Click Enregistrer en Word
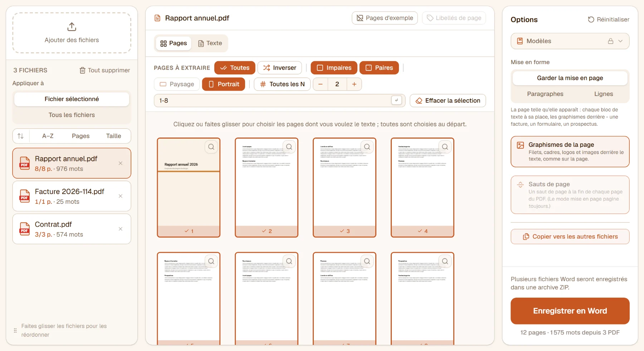The image size is (644, 351). click(x=570, y=311)
